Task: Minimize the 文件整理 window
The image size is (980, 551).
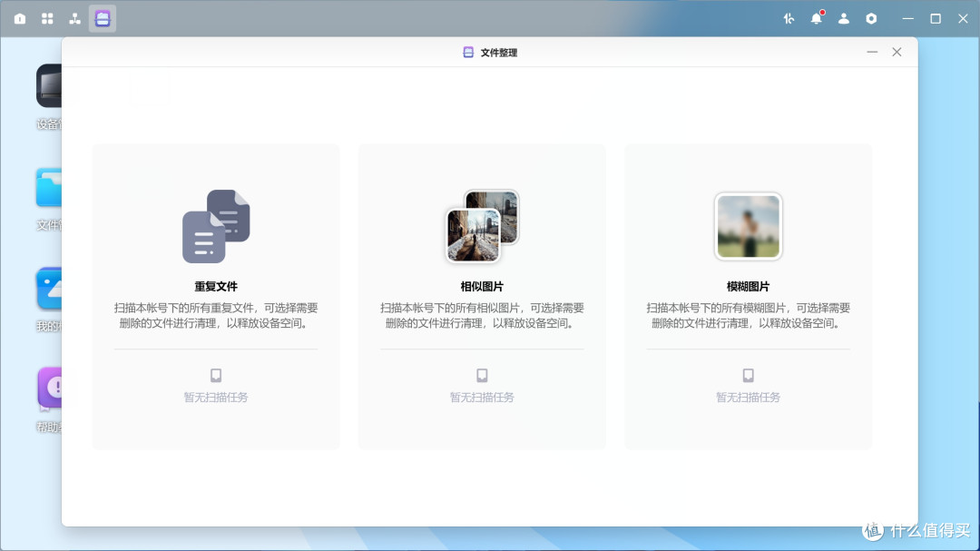Action: click(873, 52)
